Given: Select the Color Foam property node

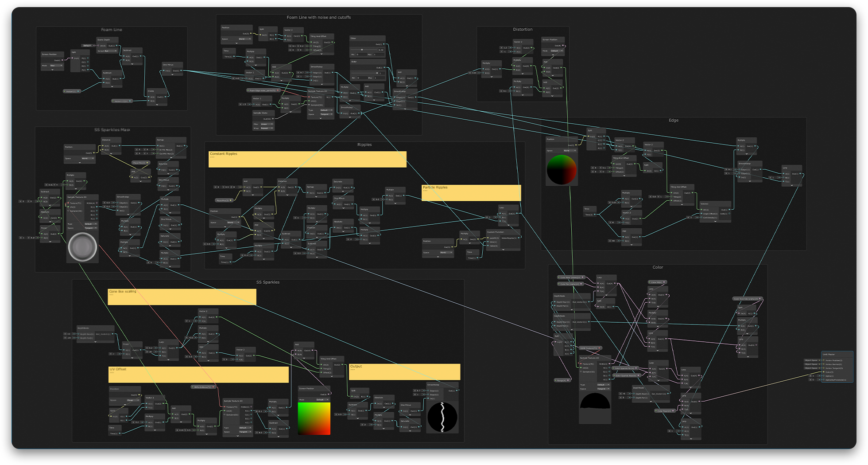Looking at the screenshot, I should click(x=665, y=410).
